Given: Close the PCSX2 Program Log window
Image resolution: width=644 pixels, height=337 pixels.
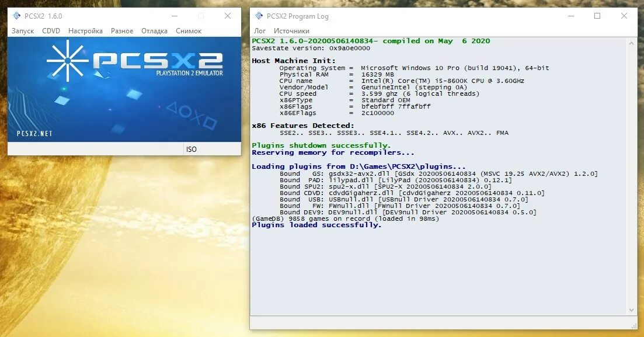Looking at the screenshot, I should coord(624,16).
